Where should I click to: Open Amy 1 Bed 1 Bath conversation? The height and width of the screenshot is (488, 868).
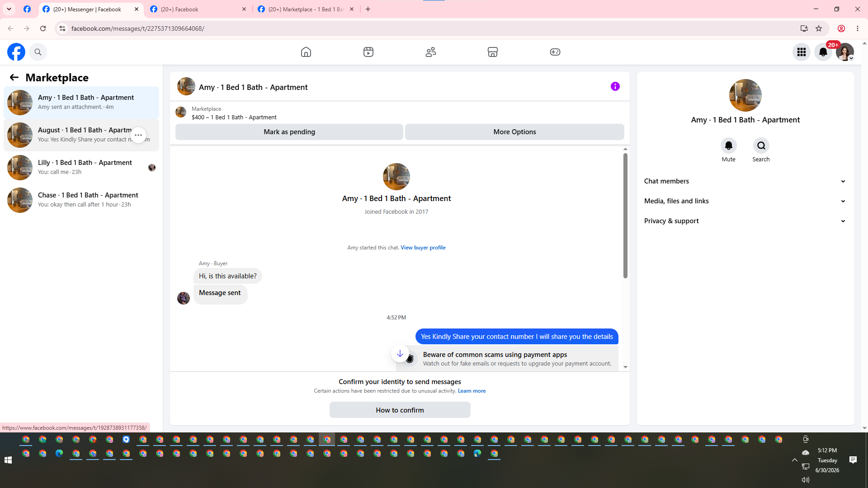(81, 103)
